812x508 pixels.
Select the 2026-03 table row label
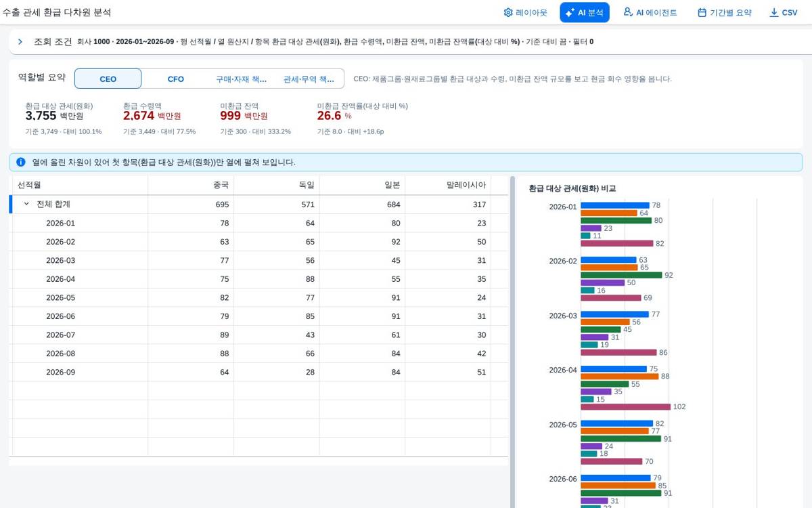[x=60, y=260]
